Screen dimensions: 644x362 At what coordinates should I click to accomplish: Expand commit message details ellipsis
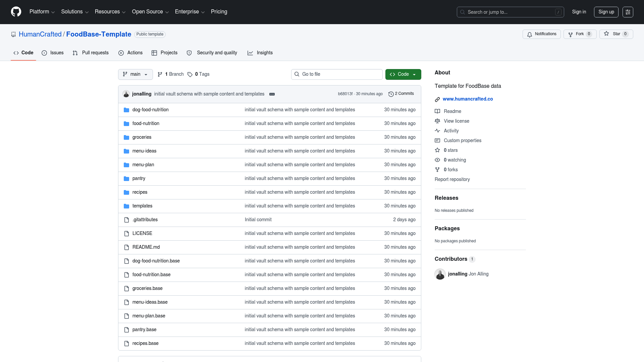pos(272,94)
